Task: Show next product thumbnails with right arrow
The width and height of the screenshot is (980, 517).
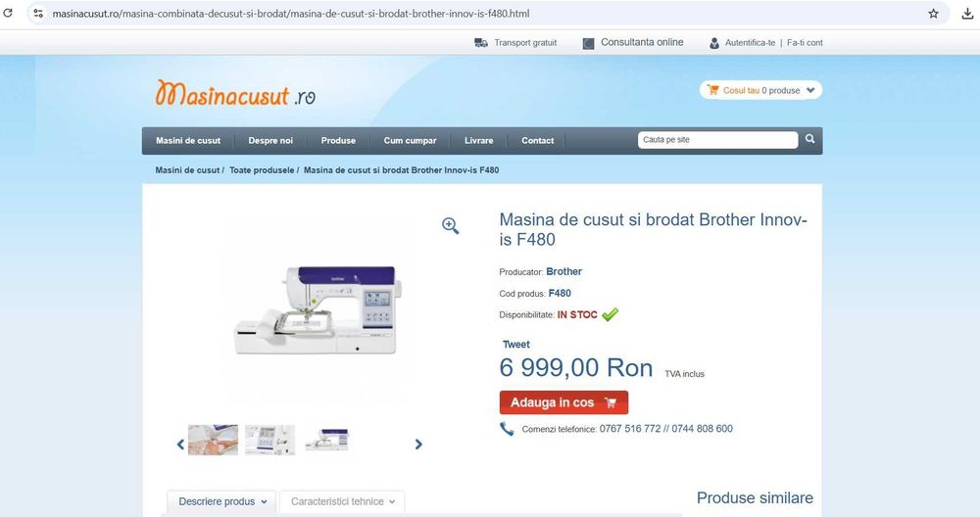Action: click(x=418, y=444)
